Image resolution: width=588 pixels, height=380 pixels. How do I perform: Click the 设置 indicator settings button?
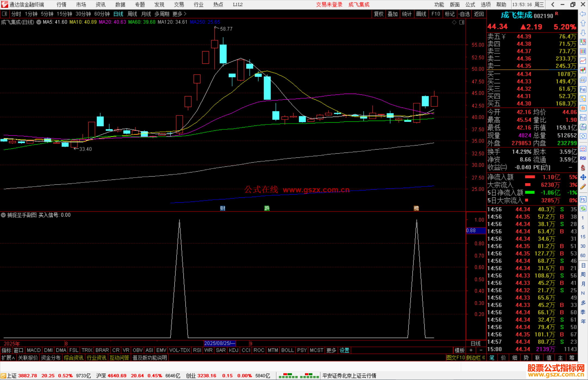(344, 350)
